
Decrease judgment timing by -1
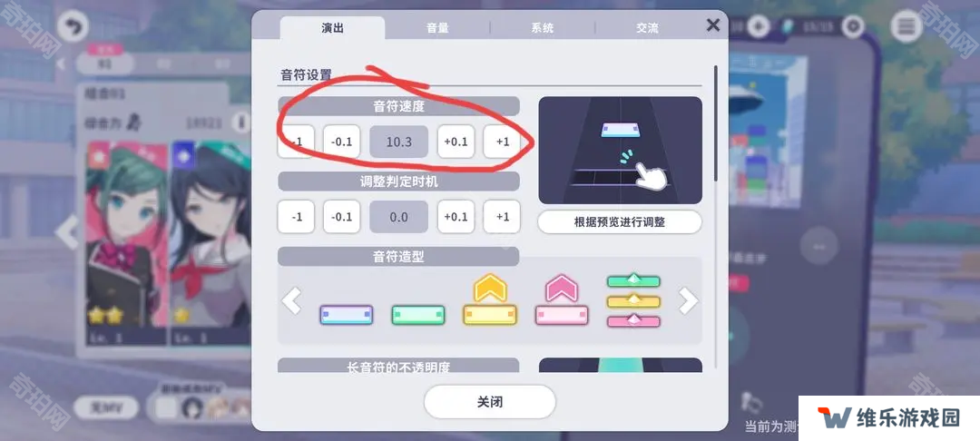(x=296, y=217)
